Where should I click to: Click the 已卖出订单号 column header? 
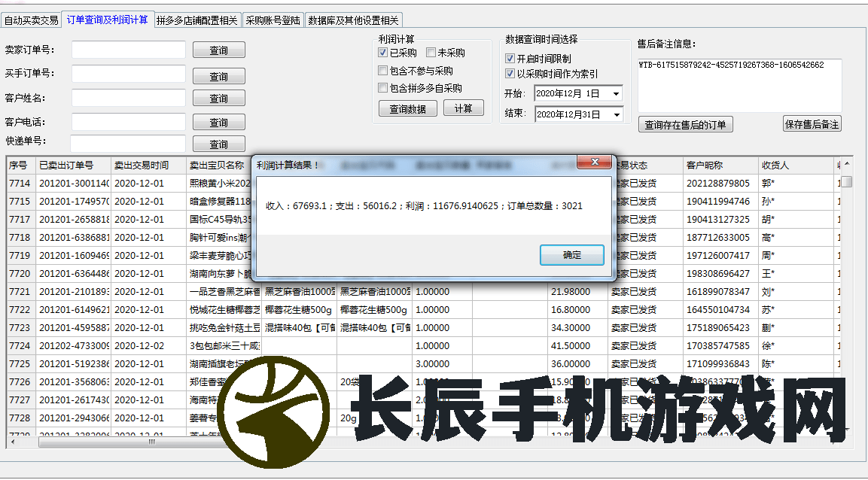[x=74, y=166]
